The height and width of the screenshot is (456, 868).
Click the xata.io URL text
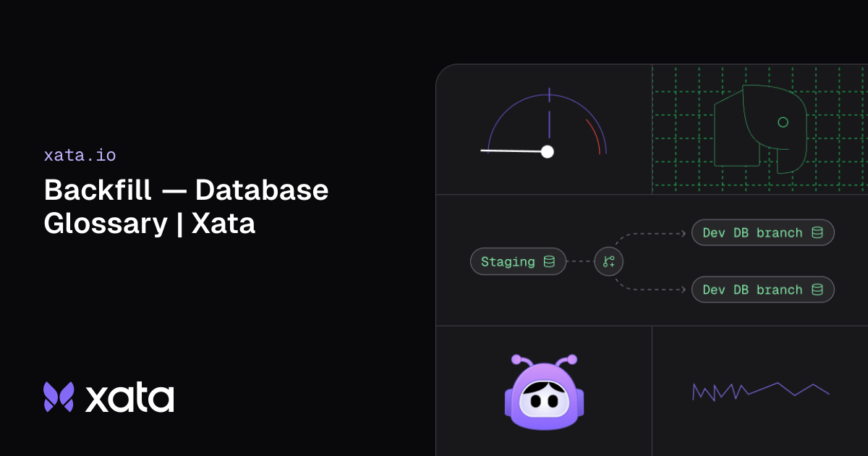point(80,155)
